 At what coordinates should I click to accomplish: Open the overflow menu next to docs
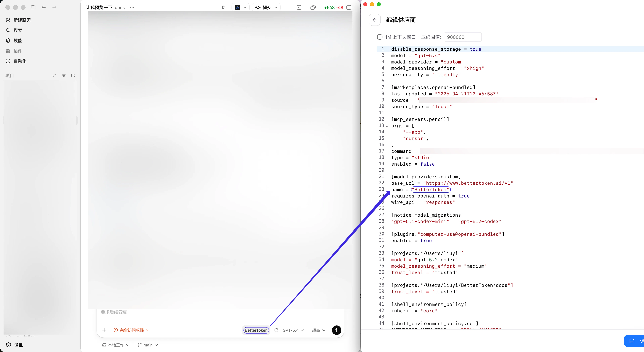point(132,8)
